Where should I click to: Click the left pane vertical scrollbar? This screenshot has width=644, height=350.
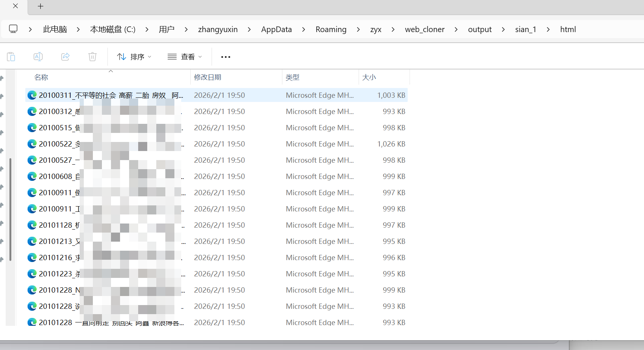coord(10,210)
